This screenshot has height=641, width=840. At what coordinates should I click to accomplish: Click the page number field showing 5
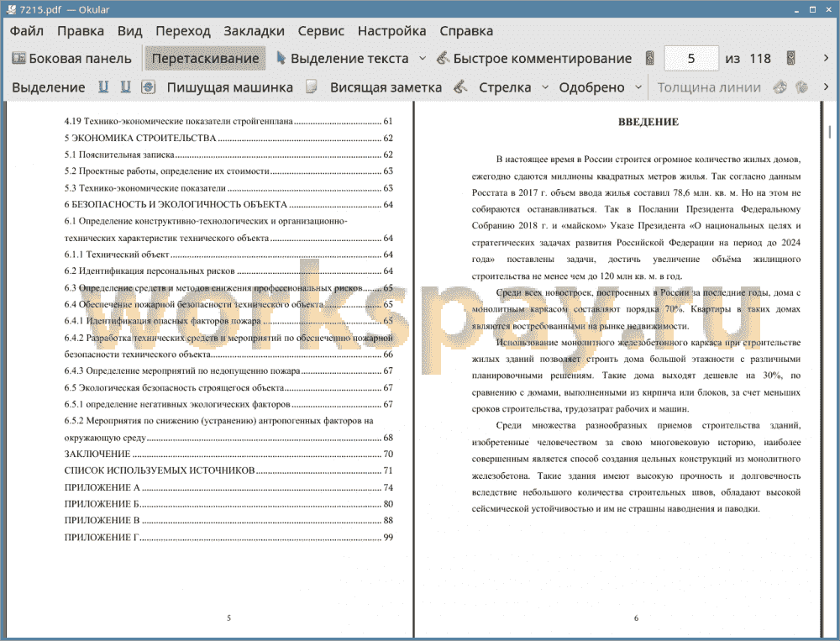691,59
